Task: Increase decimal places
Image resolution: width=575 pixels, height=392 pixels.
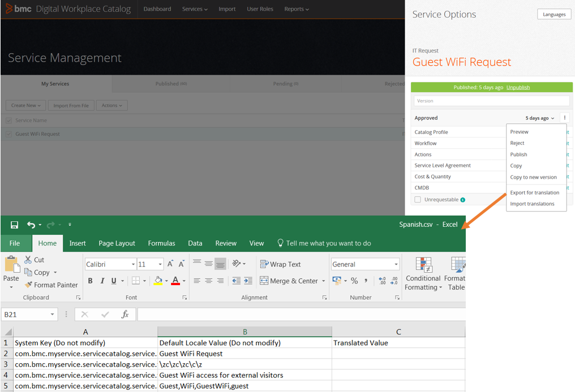Action: [x=382, y=281]
